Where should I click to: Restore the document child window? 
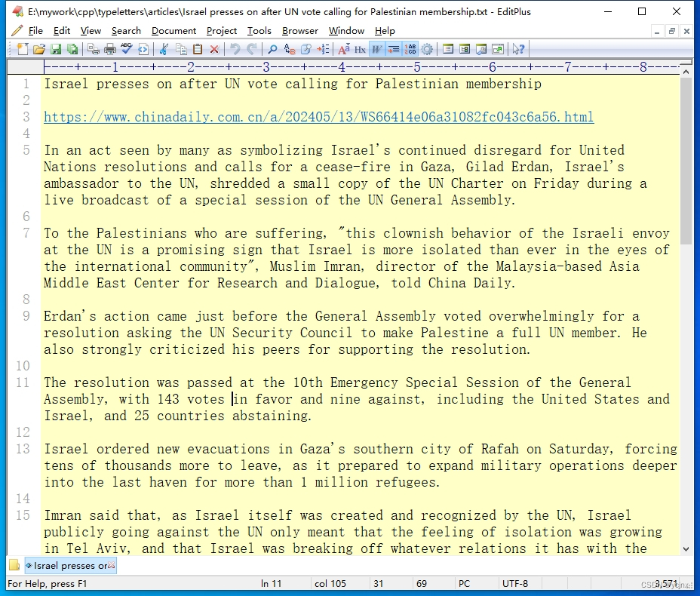click(672, 31)
